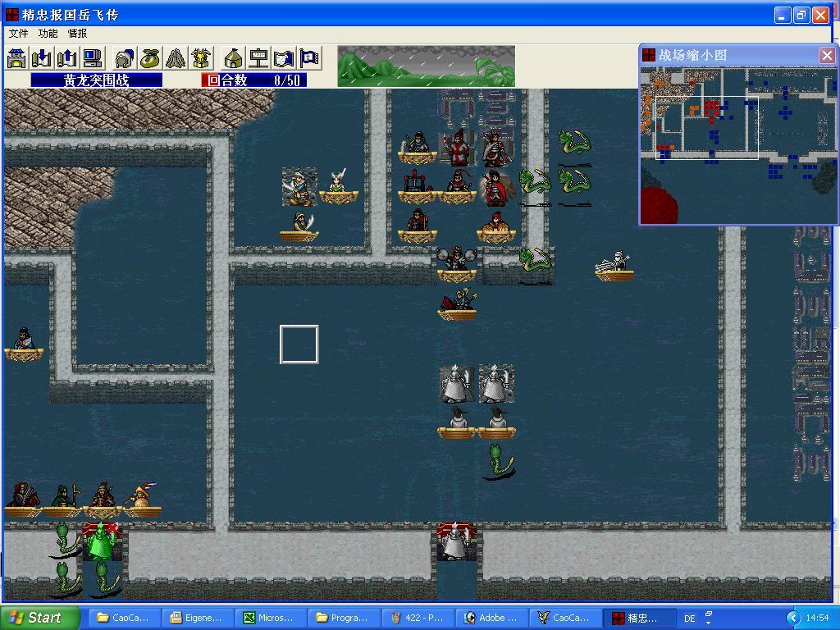
Task: Click the 黄龙突围战 battle name label
Action: (x=97, y=80)
